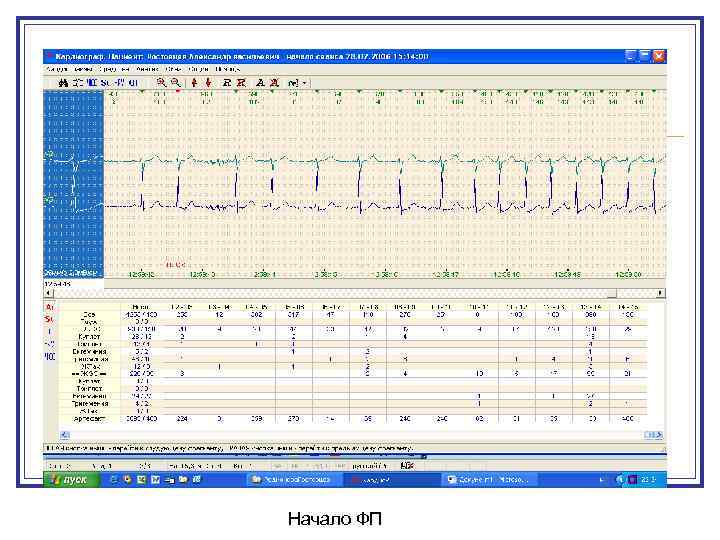
Task: Click the ECG scrollbar left arrow
Action: (x=48, y=292)
